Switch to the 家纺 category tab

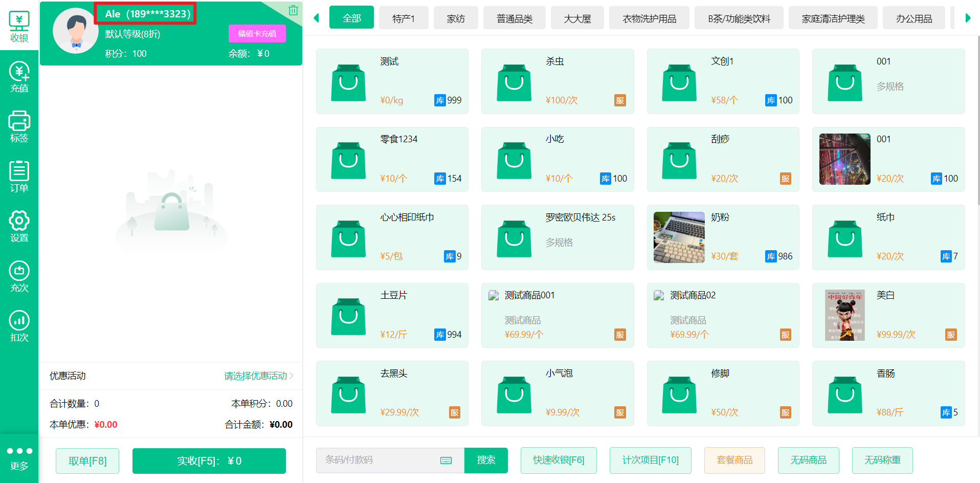point(456,18)
